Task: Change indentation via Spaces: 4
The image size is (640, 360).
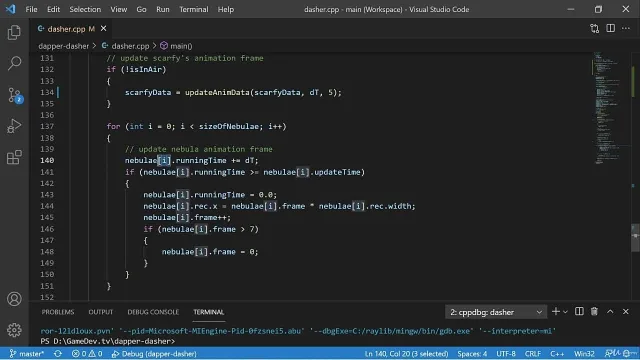Action: (x=472, y=353)
